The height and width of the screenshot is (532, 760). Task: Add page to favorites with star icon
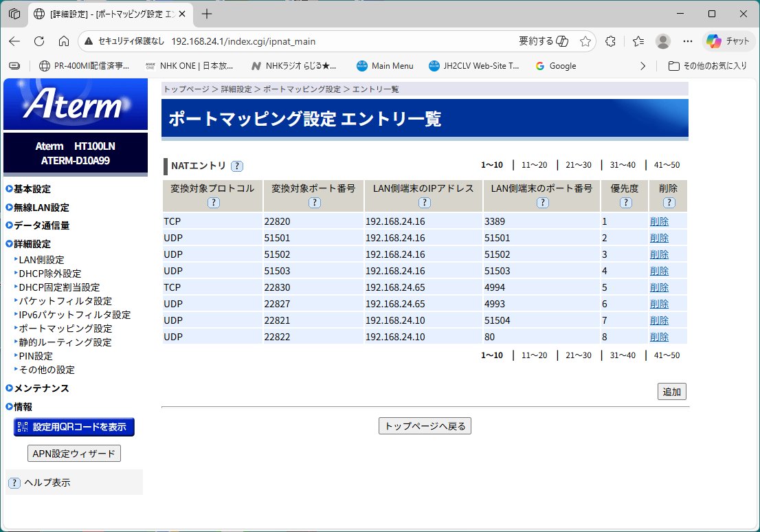585,41
